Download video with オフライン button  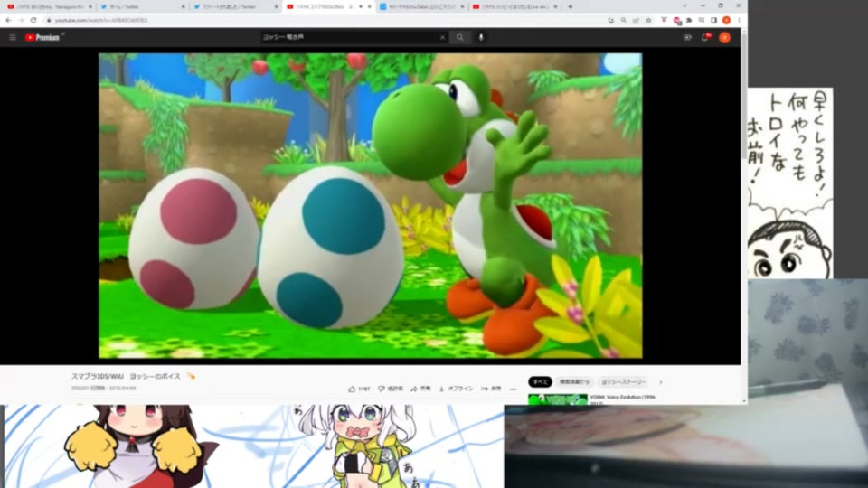click(x=456, y=389)
